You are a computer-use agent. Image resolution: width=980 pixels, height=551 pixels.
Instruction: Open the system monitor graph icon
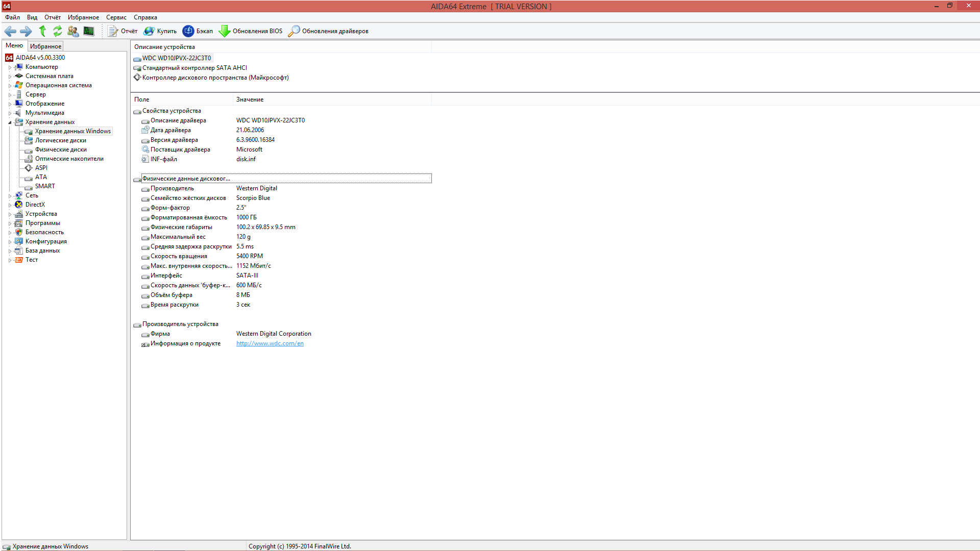[89, 31]
